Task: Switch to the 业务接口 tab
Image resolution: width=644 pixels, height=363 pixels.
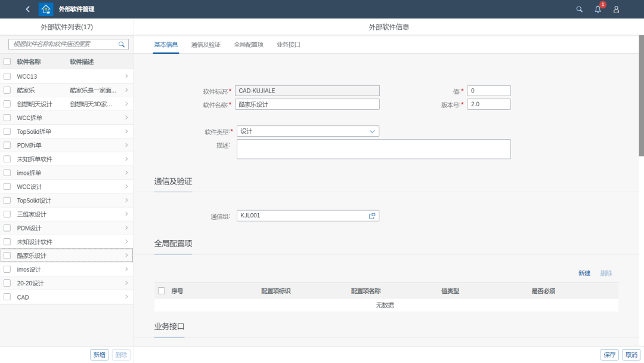Action: coord(288,45)
